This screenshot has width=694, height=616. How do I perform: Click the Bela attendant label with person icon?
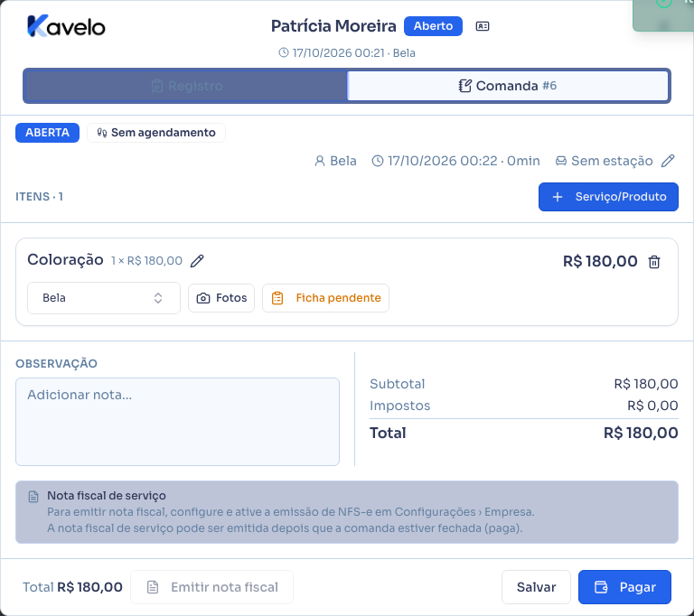[x=335, y=161]
